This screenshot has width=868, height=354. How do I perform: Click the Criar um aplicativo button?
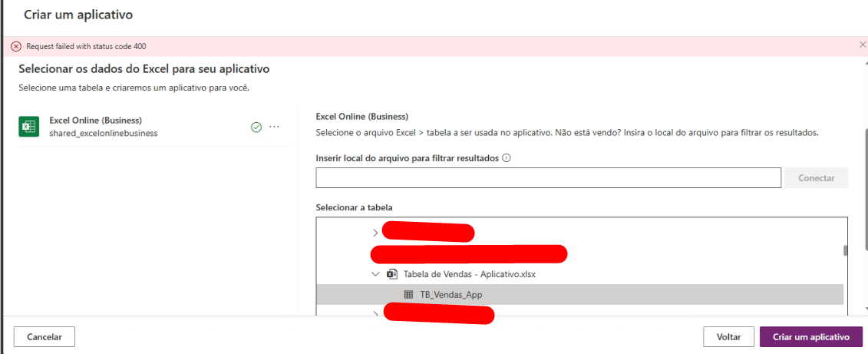811,337
